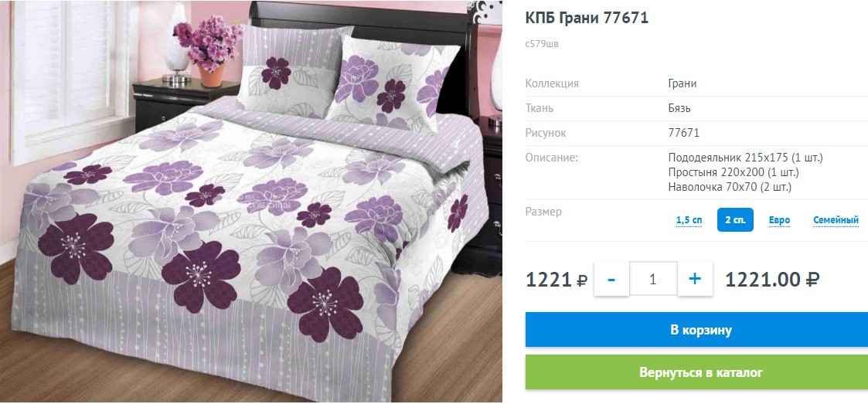The height and width of the screenshot is (404, 868).
Task: Click the article code c579шв
Action: point(542,44)
